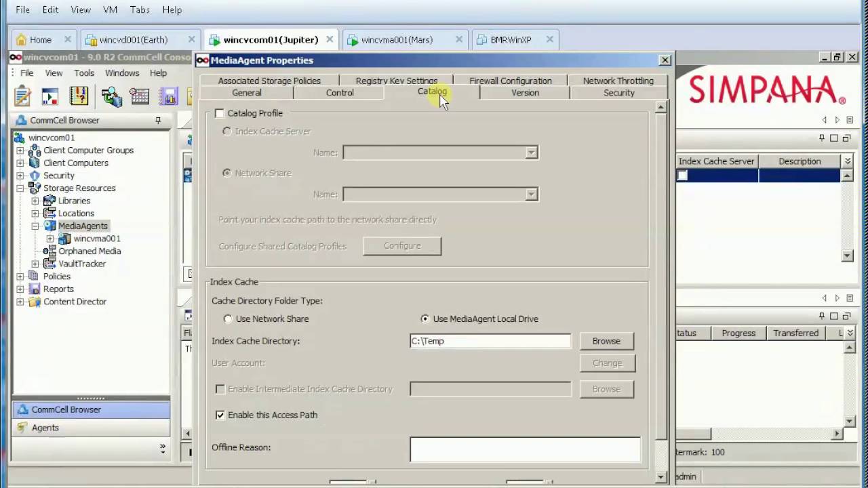
Task: Pin the upper right panel with pushpin icon
Action: tap(822, 138)
